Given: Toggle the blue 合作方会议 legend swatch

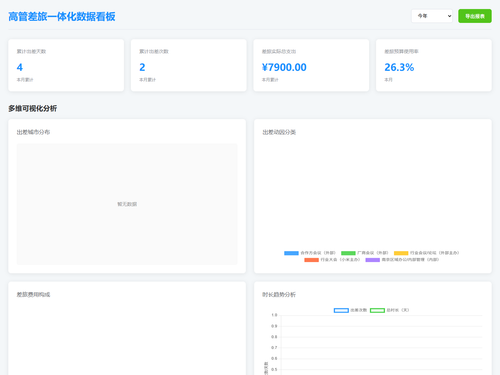Looking at the screenshot, I should point(291,253).
